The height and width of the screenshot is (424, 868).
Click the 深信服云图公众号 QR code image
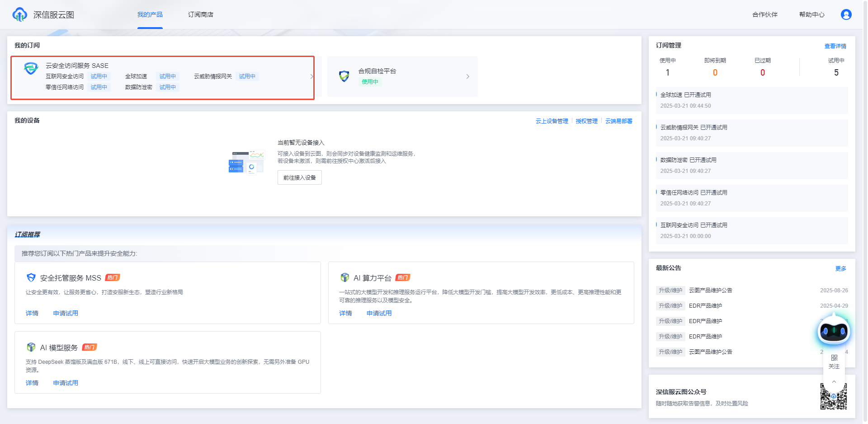(x=834, y=396)
